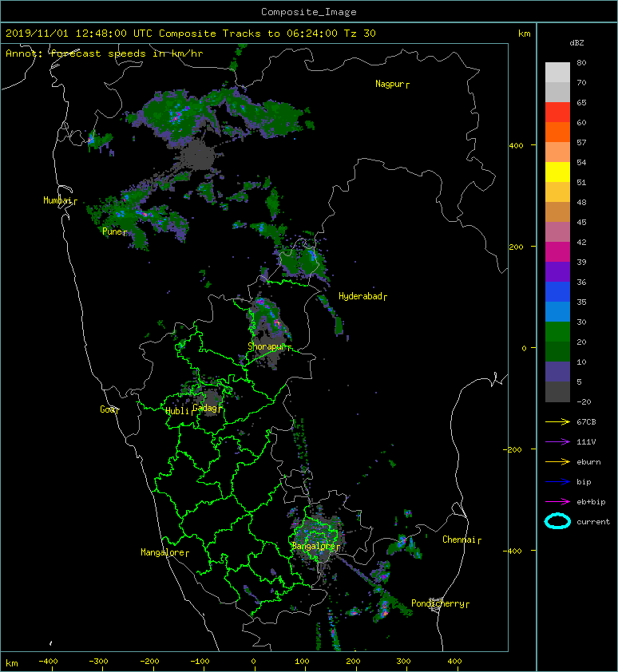The height and width of the screenshot is (672, 618).
Task: Click the current legend label
Action: (x=593, y=522)
